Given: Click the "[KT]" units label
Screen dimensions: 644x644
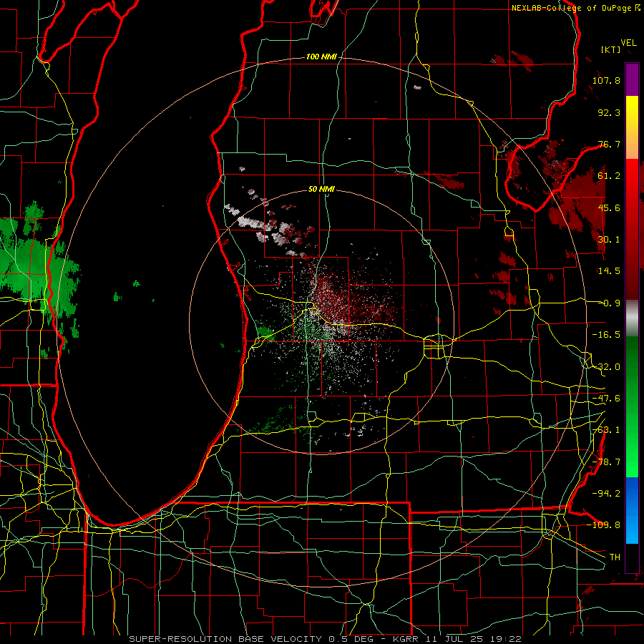Looking at the screenshot, I should 611,49.
